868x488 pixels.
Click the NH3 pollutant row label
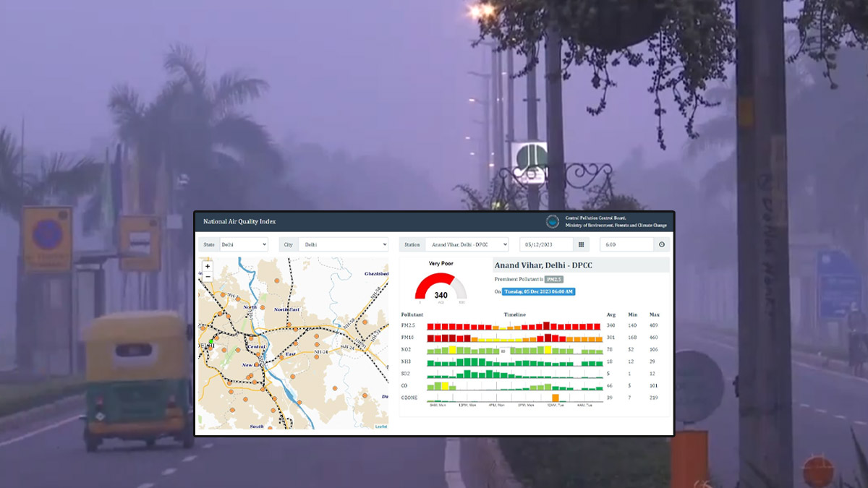[407, 361]
